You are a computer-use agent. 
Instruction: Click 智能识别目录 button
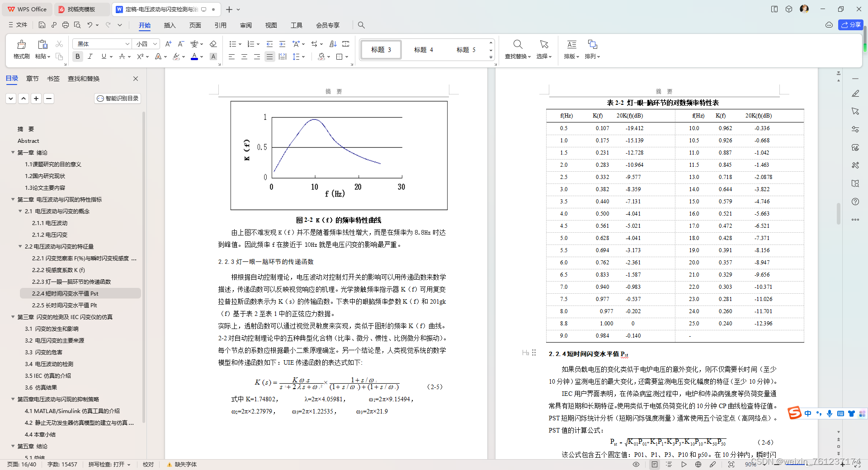tap(118, 98)
